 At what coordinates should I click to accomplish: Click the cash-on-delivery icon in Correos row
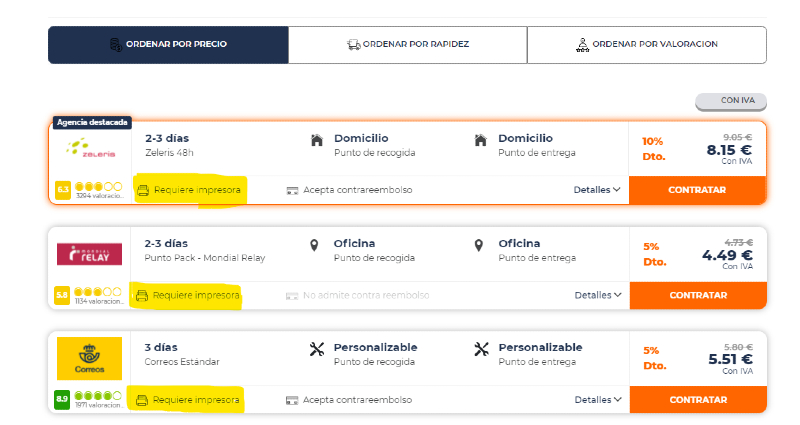pos(292,400)
